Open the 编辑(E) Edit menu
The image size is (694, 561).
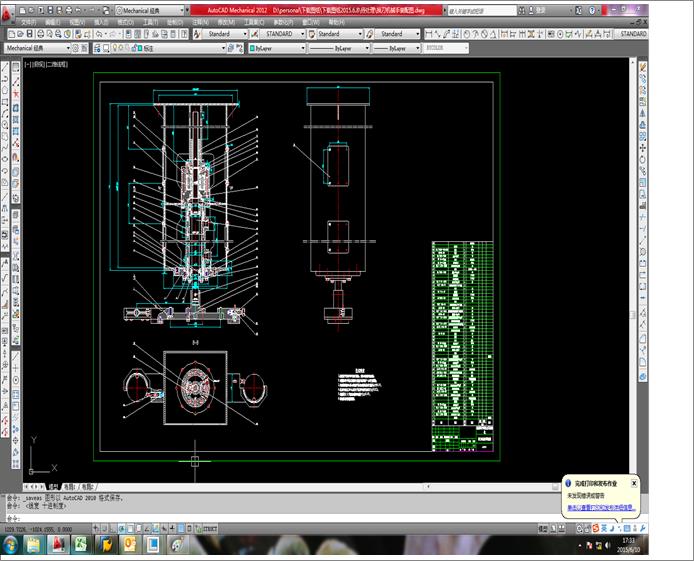[52, 22]
